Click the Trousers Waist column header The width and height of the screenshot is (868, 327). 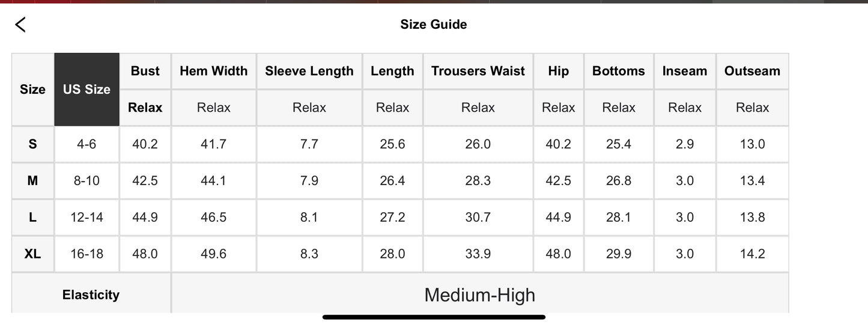(478, 71)
